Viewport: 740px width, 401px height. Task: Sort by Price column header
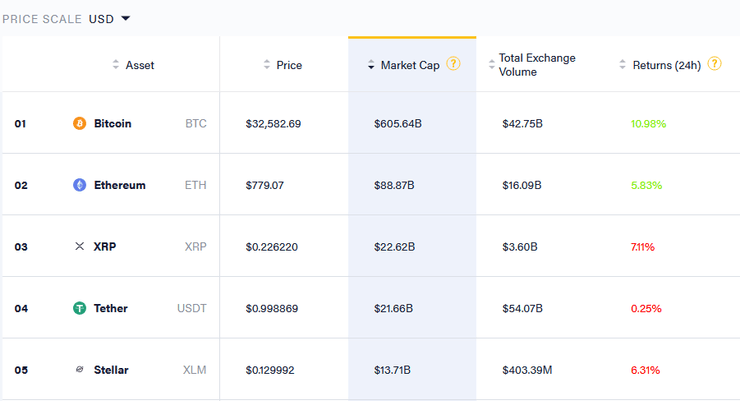coord(289,65)
